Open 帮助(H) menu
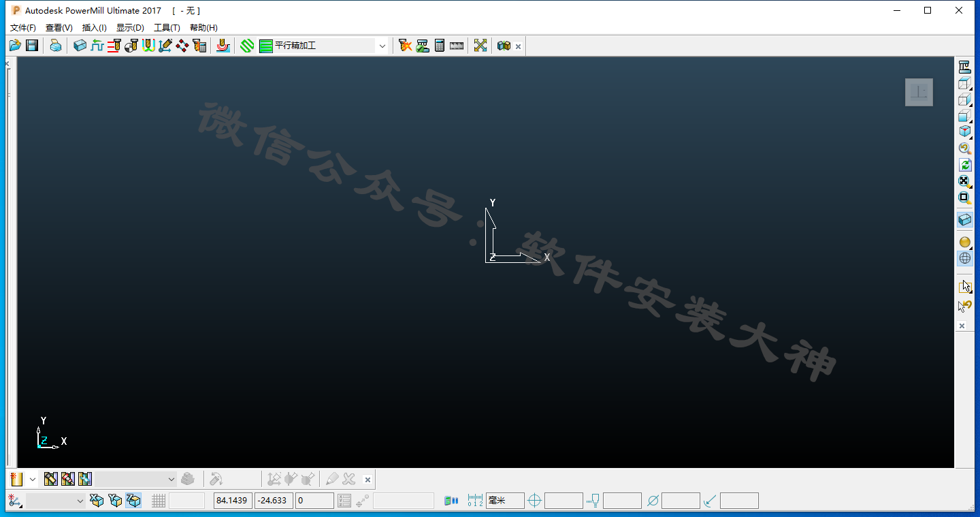Screen dimensions: 980x517 (x=203, y=28)
